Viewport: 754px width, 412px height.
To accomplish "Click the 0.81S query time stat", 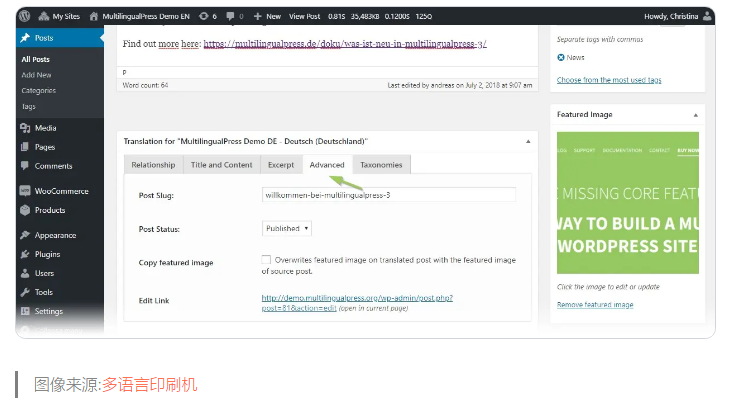I will point(337,16).
